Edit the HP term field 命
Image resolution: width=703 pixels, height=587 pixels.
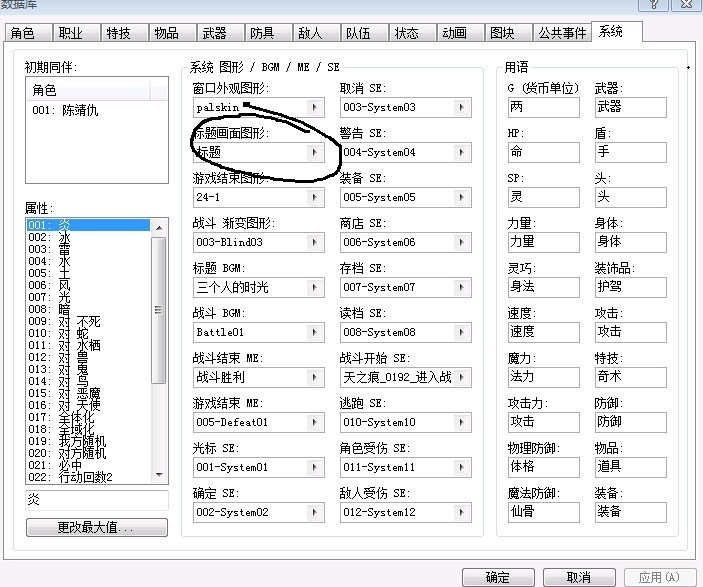click(x=543, y=152)
